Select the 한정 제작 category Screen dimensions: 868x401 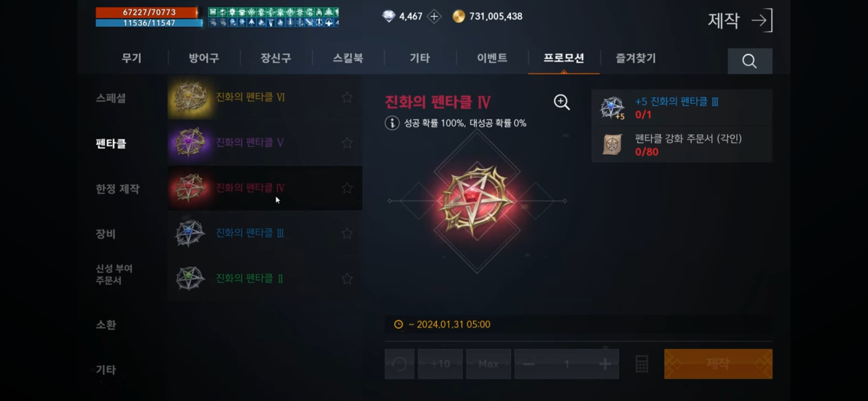(118, 189)
